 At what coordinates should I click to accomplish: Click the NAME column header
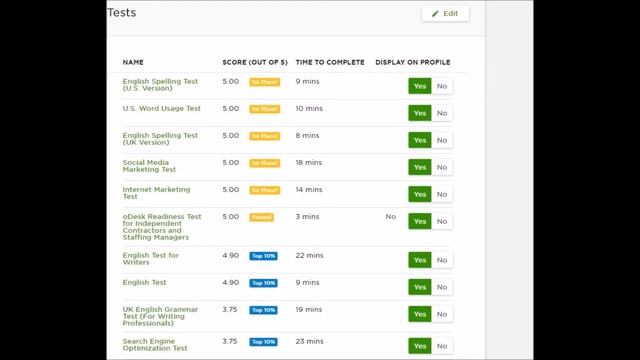pos(133,62)
